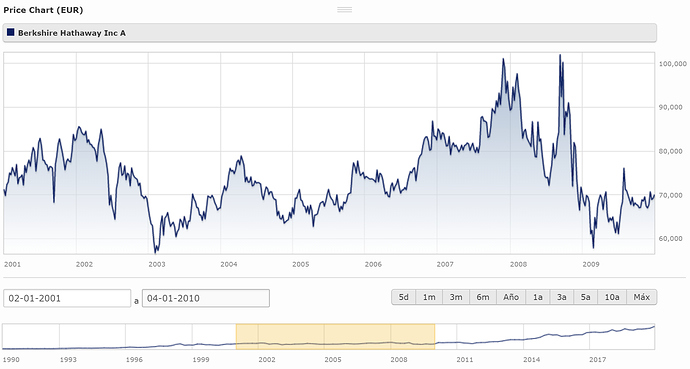The height and width of the screenshot is (369, 690).
Task: Click the 2005 x-axis label on main chart
Action: [x=301, y=264]
